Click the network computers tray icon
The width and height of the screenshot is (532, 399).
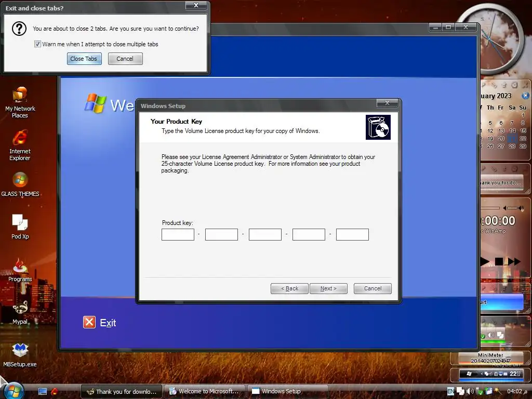(460, 392)
